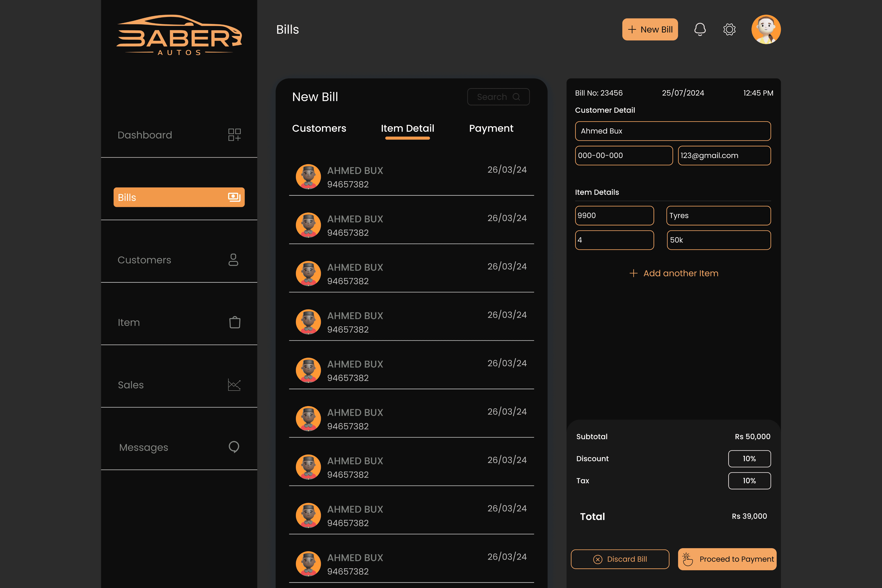Click the Tyres item name field

pos(718,216)
